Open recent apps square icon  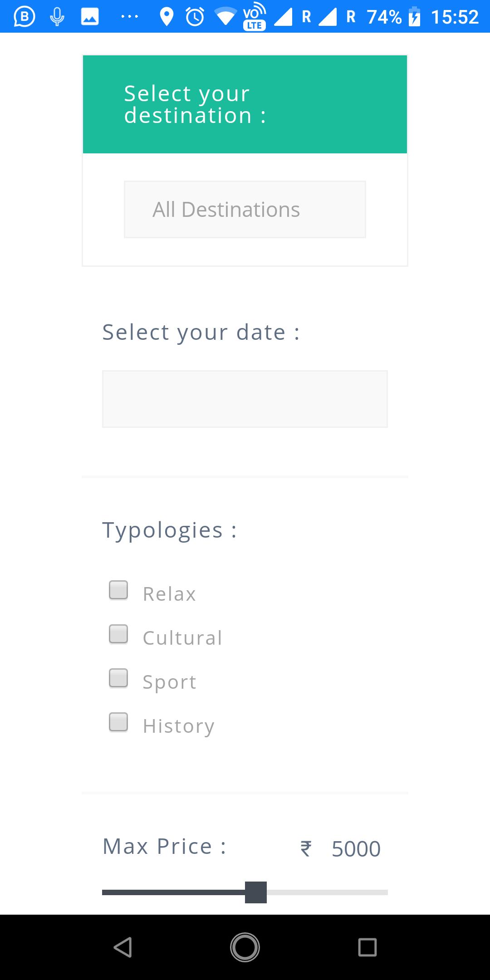click(x=367, y=947)
